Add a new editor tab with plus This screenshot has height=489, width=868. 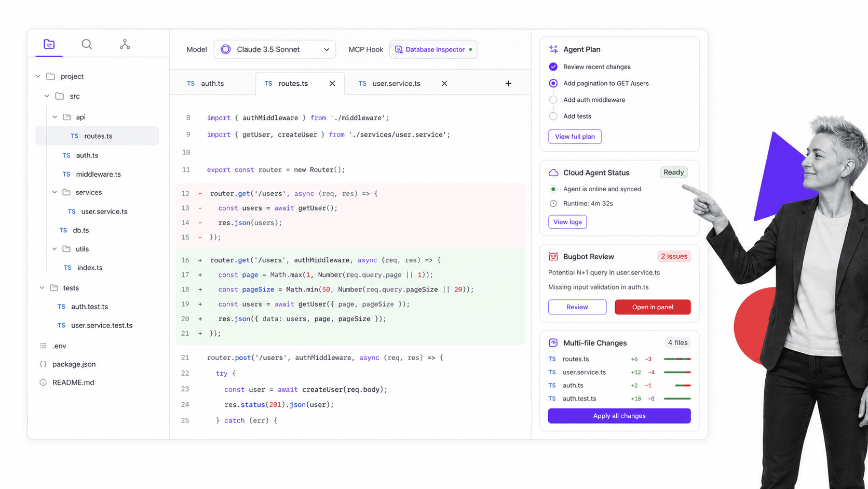tap(508, 84)
